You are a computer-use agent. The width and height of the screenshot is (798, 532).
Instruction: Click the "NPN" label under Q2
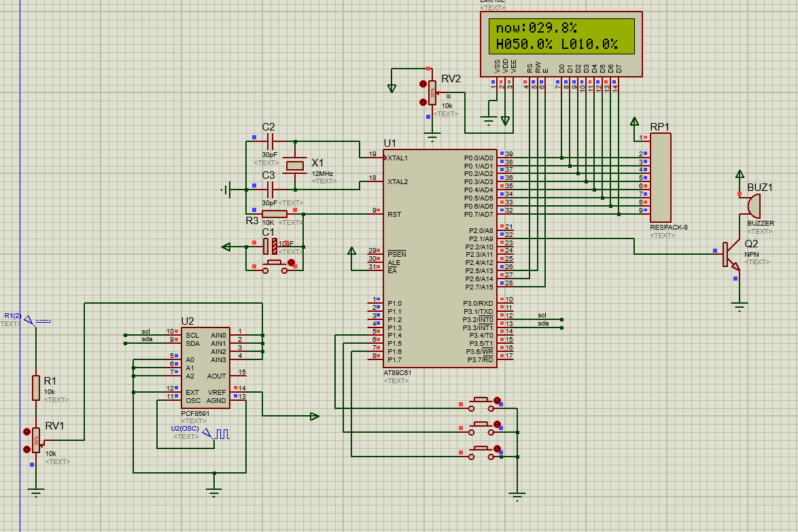pos(752,254)
